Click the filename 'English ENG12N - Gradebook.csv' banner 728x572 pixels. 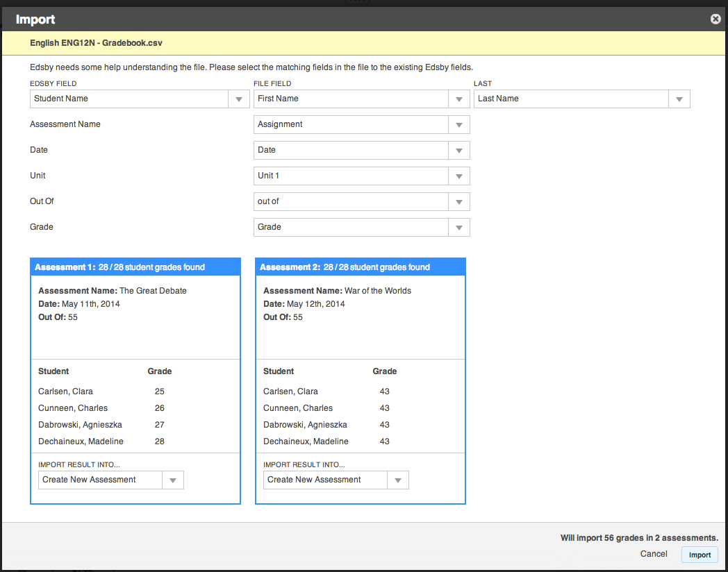point(96,42)
